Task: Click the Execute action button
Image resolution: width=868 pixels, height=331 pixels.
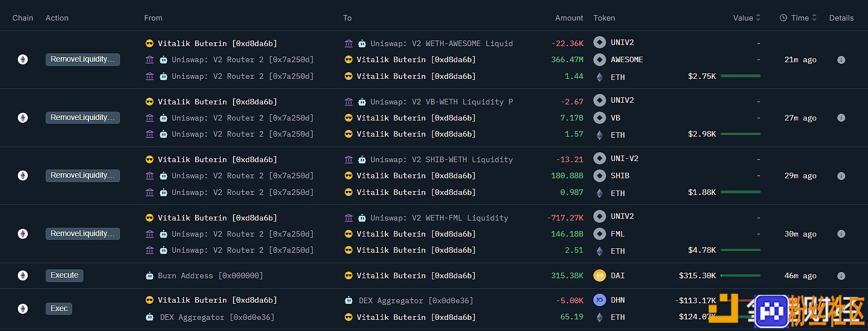Action: 65,275
